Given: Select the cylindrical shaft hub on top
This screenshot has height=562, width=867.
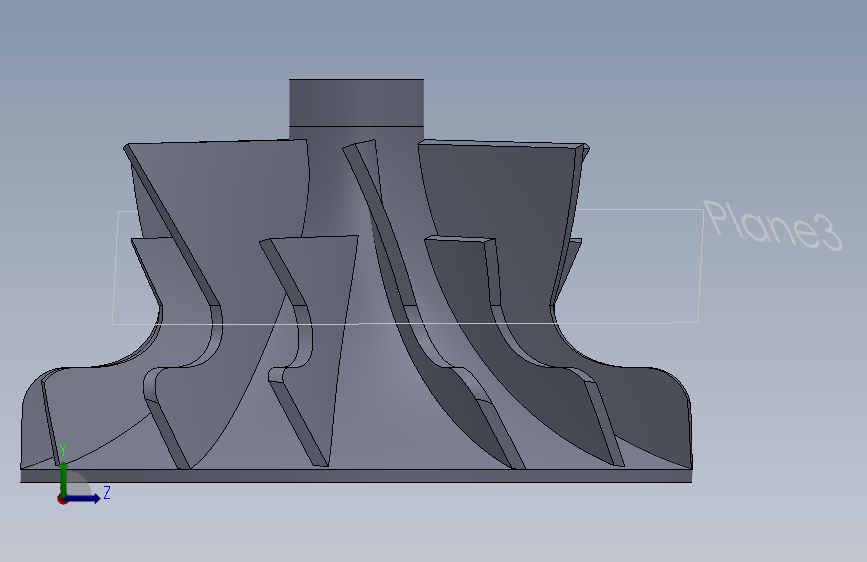Looking at the screenshot, I should pos(356,103).
